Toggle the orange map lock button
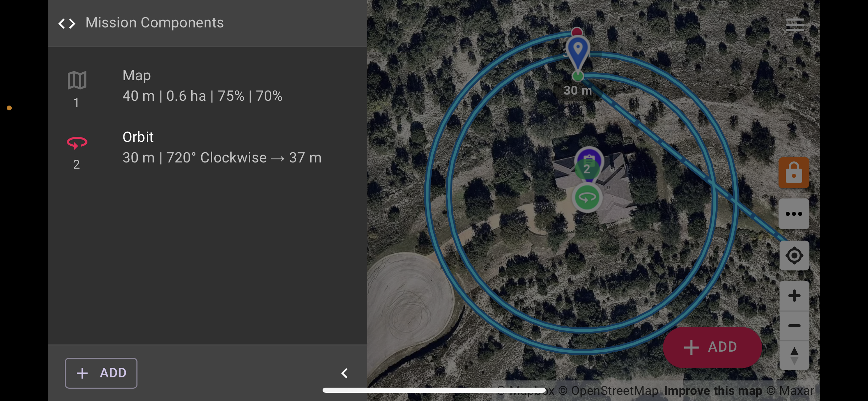 [794, 173]
